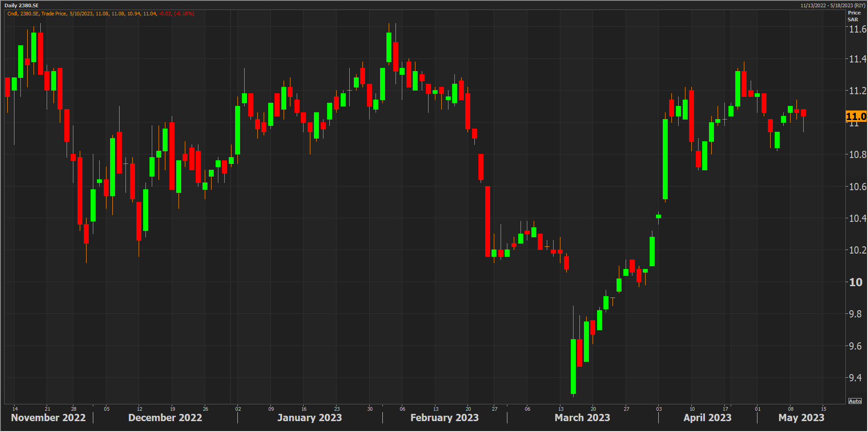Click the January 2023 month label
868x432 pixels.
tap(309, 418)
